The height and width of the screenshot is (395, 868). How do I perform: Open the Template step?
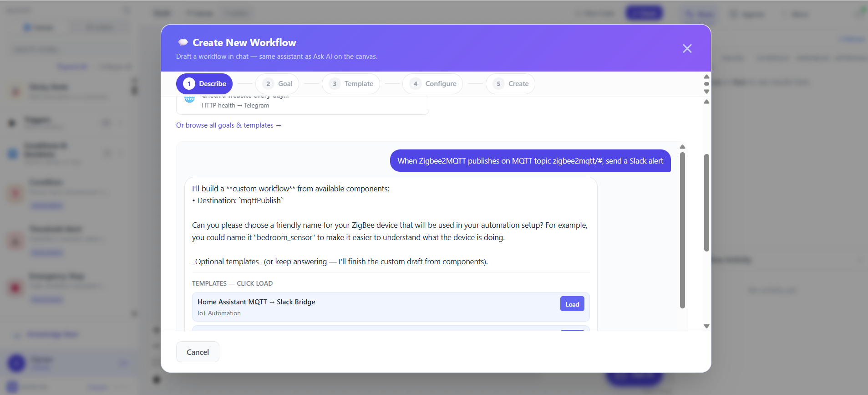coord(351,84)
